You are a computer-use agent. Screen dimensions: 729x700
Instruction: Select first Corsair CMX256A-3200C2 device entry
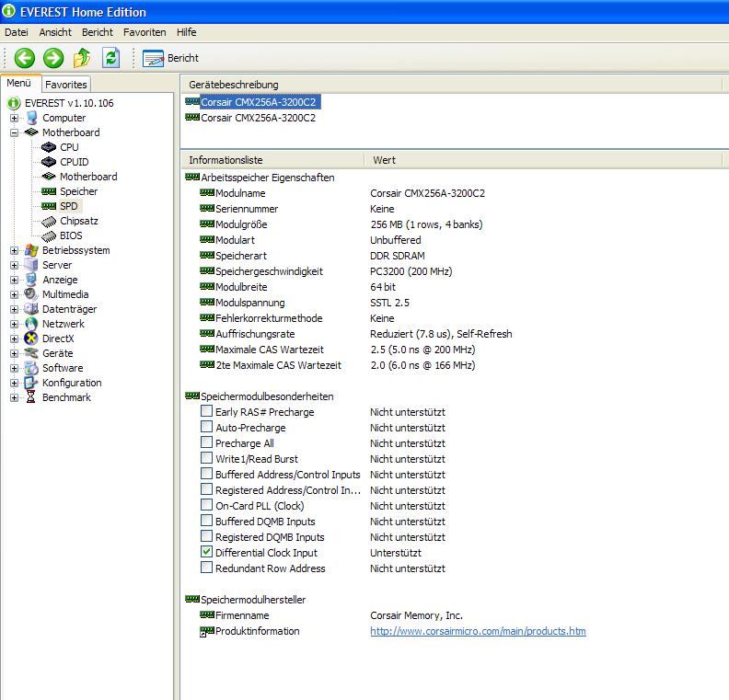(258, 102)
